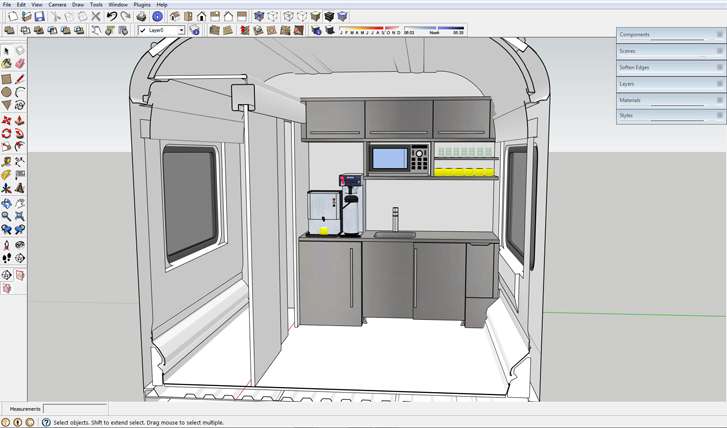Open the Camera menu
727x428 pixels.
coord(57,5)
